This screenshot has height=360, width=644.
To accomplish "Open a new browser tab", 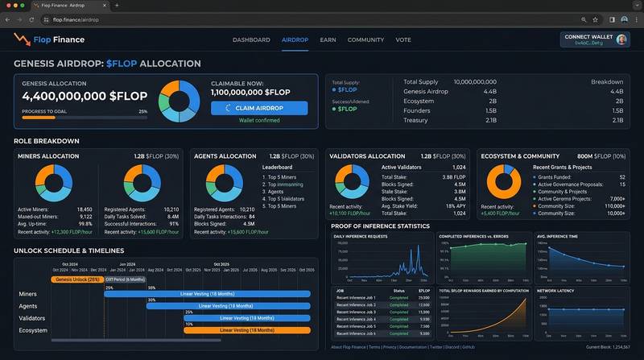I will pos(117,6).
